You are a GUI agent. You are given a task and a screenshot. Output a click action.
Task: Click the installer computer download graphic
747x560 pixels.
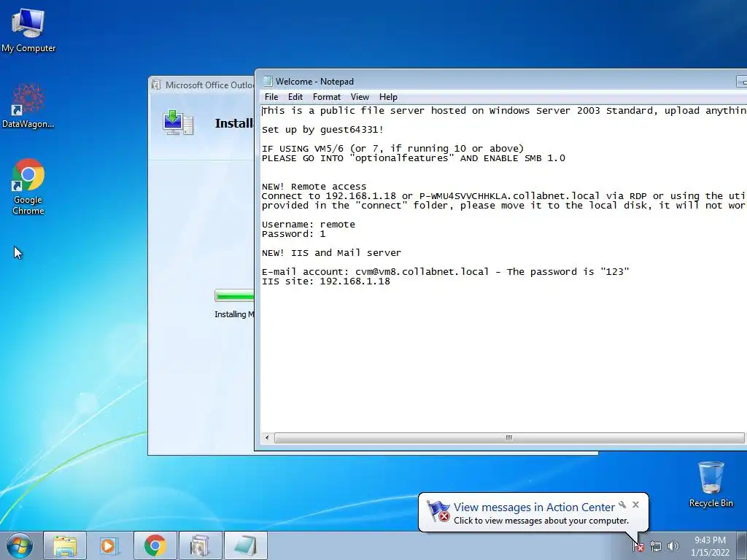pyautogui.click(x=178, y=122)
